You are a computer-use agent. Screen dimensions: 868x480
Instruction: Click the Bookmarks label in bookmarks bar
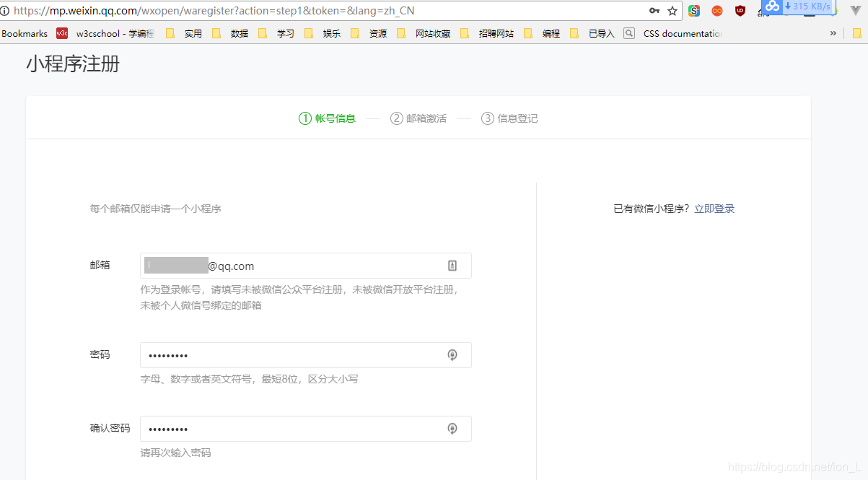[x=25, y=33]
